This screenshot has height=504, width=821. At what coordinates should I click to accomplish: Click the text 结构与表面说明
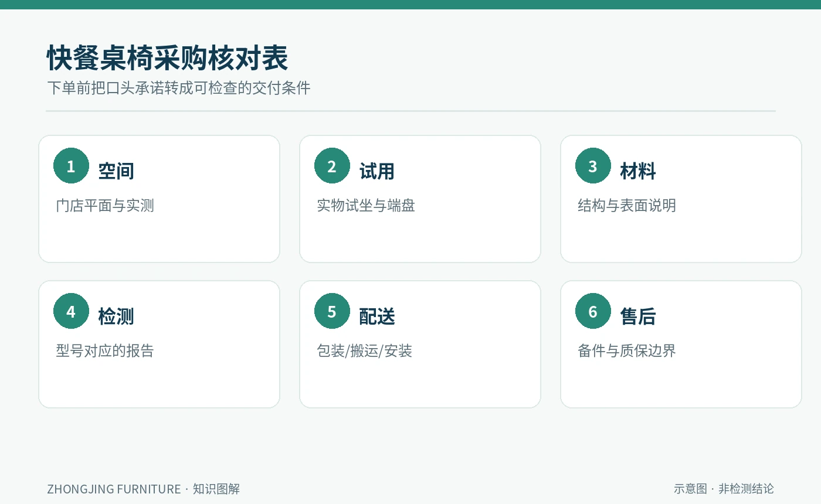tap(627, 206)
